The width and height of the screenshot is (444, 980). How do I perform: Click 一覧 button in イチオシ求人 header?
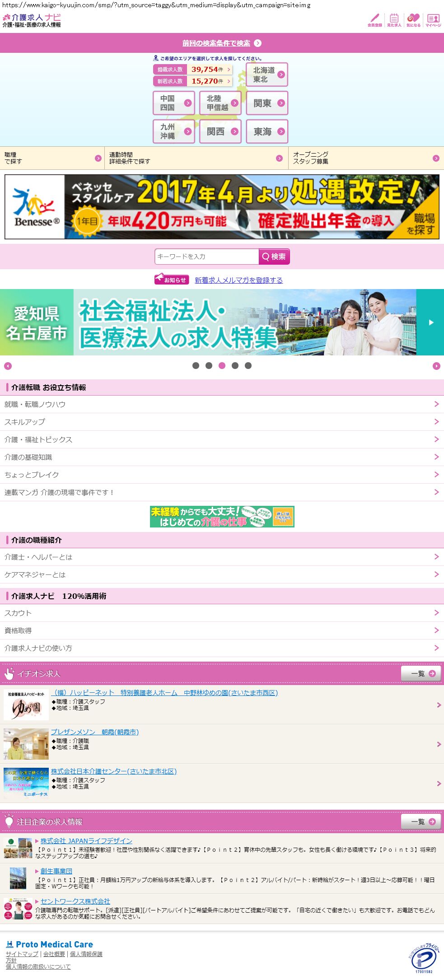pyautogui.click(x=421, y=673)
